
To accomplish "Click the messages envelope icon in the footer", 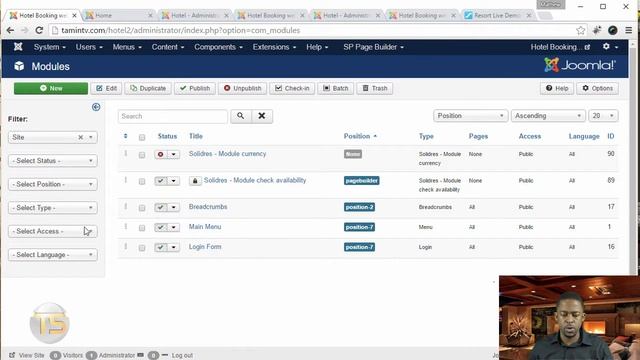I will click(140, 355).
